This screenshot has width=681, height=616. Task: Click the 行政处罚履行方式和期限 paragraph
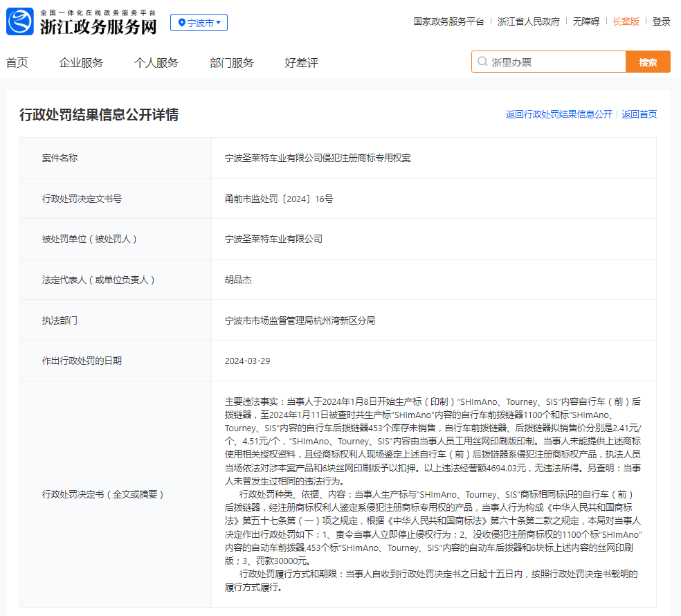coord(431,581)
